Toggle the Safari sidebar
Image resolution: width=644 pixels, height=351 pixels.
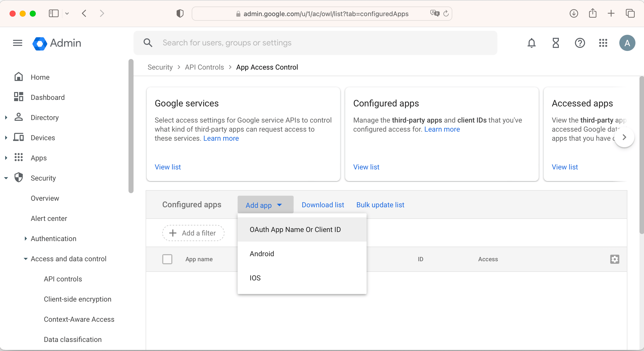(54, 13)
